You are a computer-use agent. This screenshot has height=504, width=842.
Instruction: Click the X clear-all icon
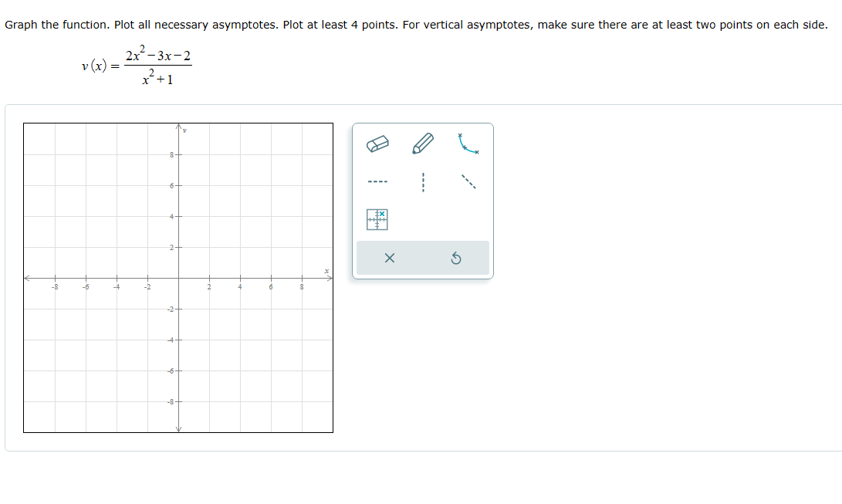pos(390,258)
